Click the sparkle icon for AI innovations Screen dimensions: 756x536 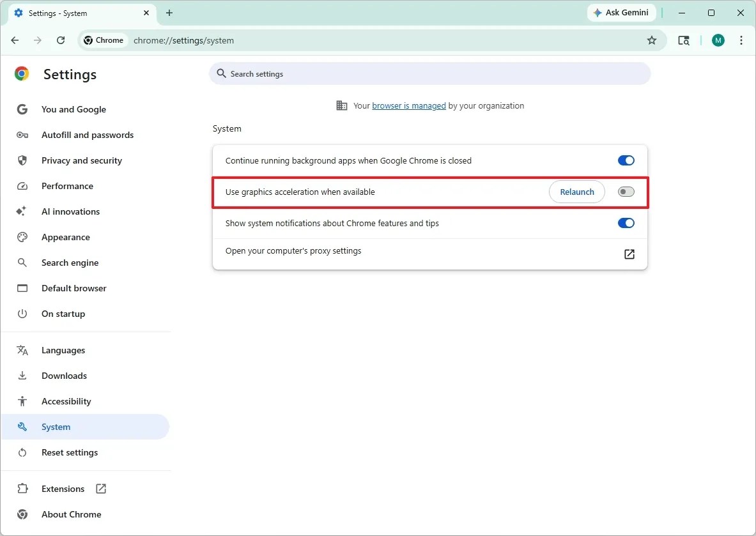tap(21, 211)
